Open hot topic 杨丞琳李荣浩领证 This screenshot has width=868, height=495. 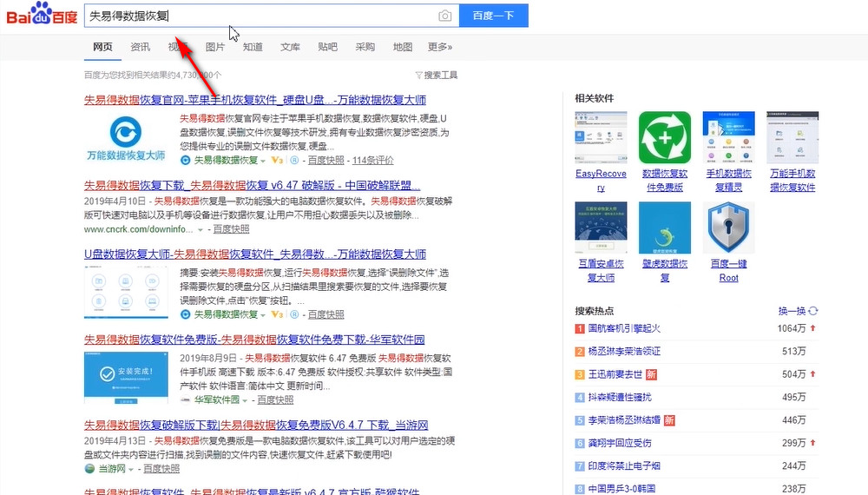click(x=624, y=351)
